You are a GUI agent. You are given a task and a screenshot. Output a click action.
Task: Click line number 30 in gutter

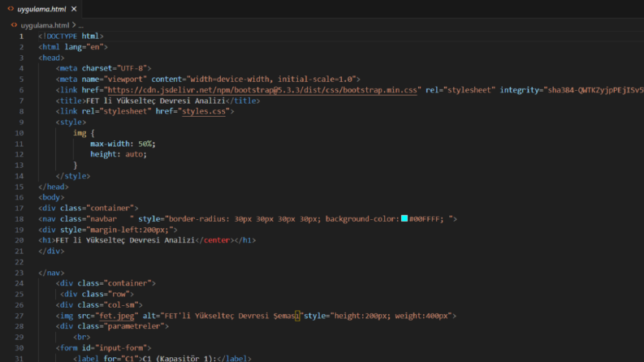tap(19, 347)
